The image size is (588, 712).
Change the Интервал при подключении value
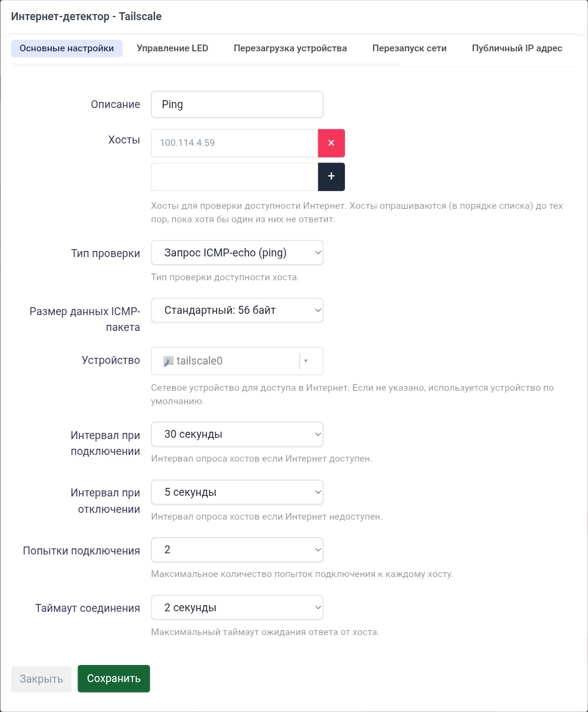237,434
